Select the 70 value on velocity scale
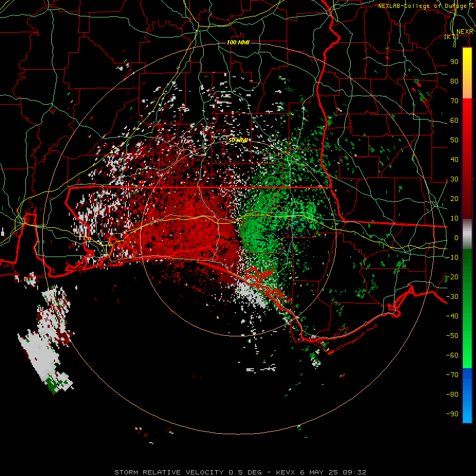This screenshot has width=476, height=476. [x=454, y=101]
